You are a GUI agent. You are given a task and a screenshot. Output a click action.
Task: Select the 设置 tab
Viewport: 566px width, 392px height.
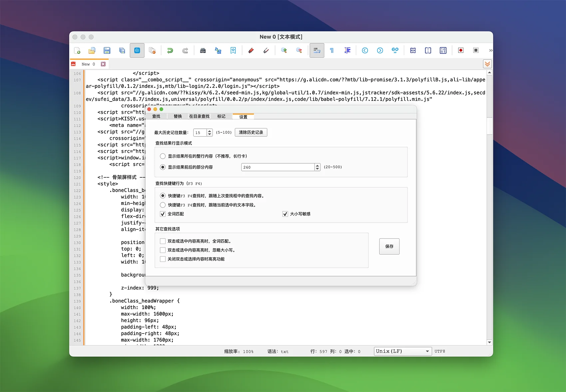coord(243,116)
